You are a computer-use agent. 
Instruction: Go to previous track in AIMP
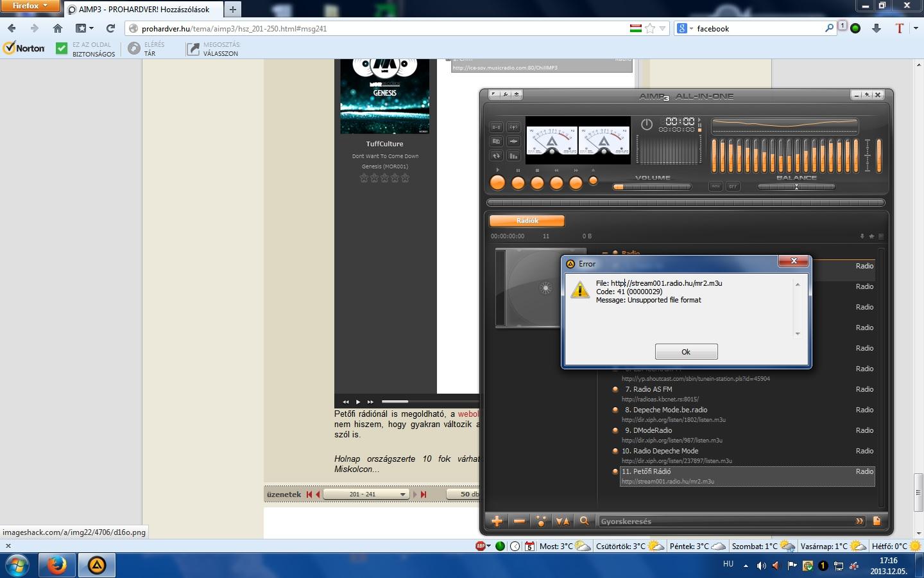556,183
